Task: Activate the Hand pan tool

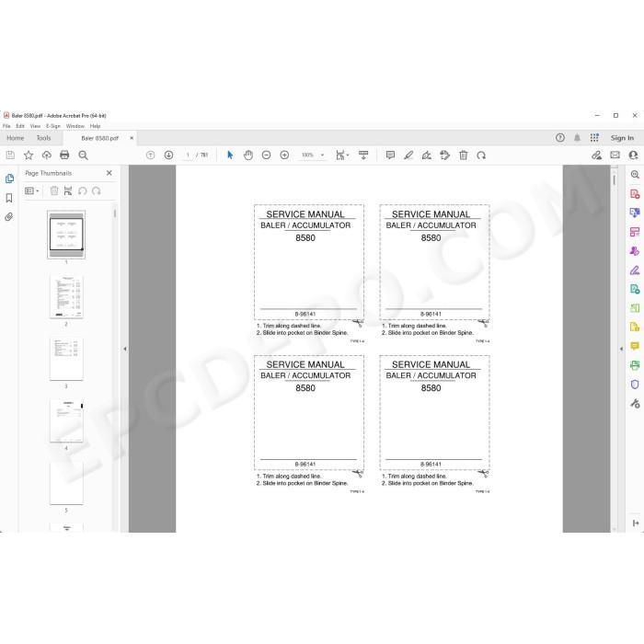Action: (248, 155)
